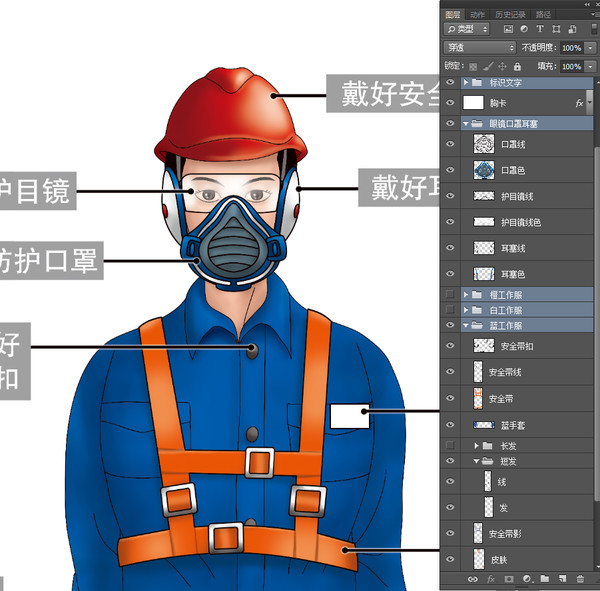This screenshot has width=600, height=591.
Task: Filter for shape layers icon
Action: coord(556,29)
